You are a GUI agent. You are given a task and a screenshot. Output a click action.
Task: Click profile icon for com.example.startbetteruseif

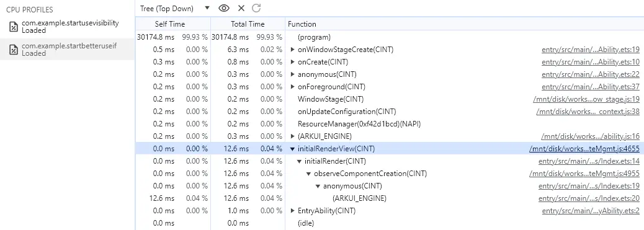pyautogui.click(x=14, y=50)
